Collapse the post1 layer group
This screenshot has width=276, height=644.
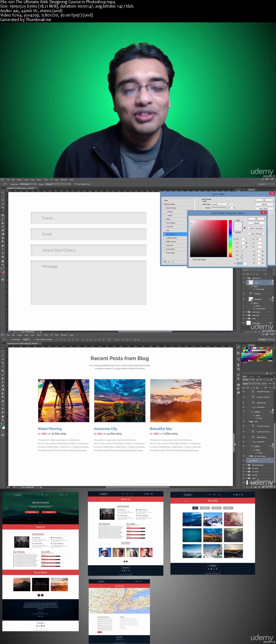[249, 421]
